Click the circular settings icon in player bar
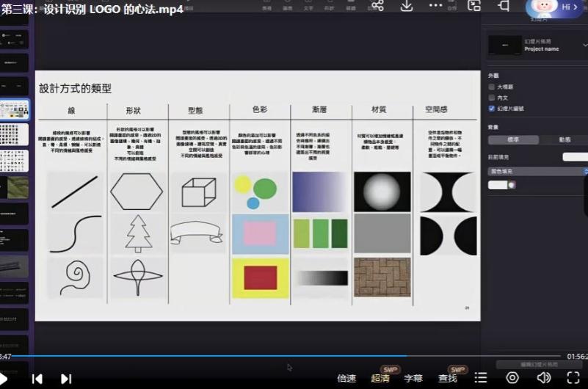Viewport: 588px width, 389px height. click(512, 378)
